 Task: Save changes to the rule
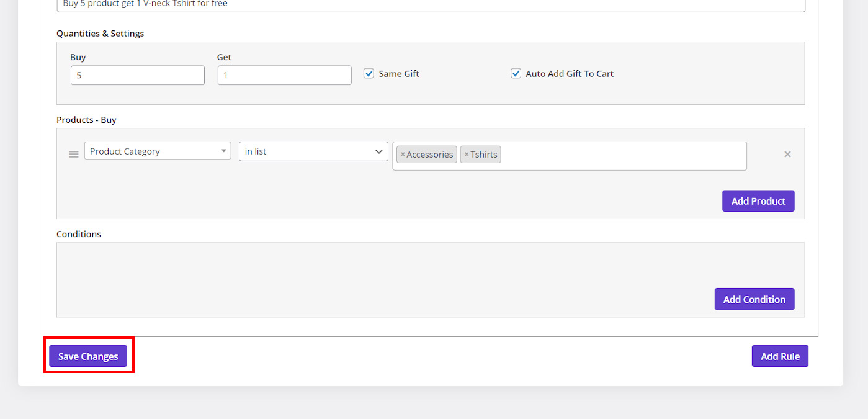(x=88, y=356)
